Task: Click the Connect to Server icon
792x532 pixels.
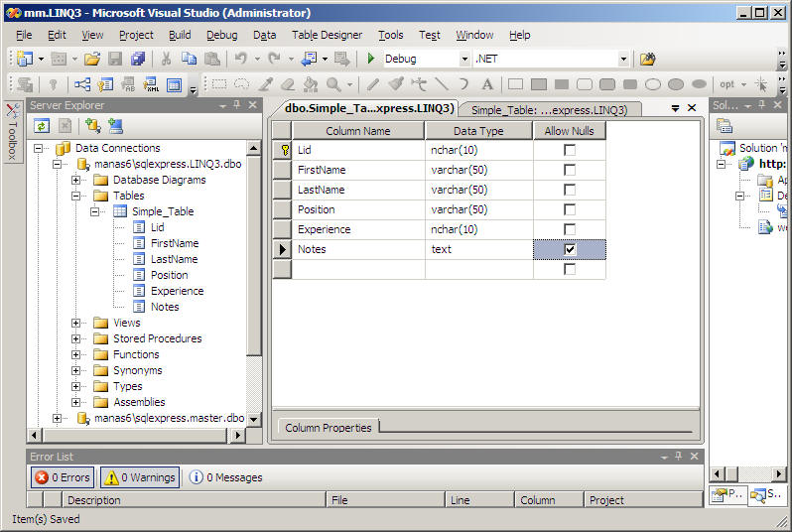Action: (116, 126)
